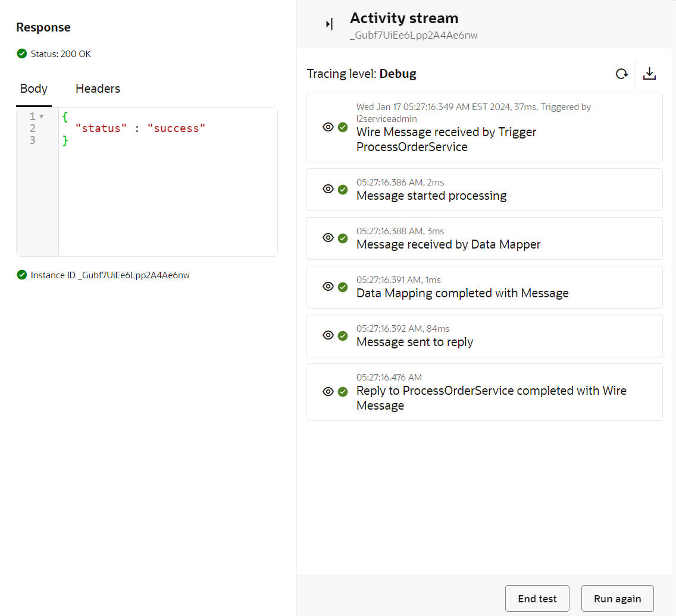View Reply to ProcessOrderService payload
The image size is (676, 616).
pos(328,392)
